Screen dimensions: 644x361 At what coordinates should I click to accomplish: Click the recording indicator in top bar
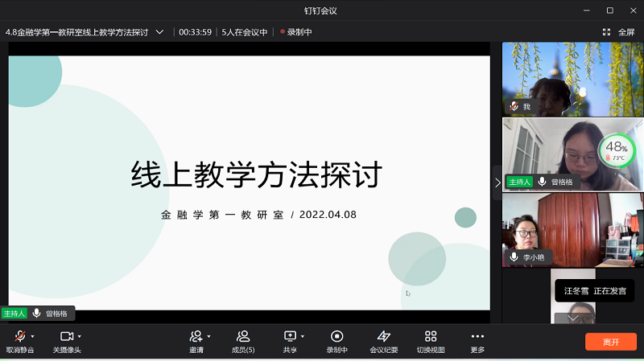(295, 32)
